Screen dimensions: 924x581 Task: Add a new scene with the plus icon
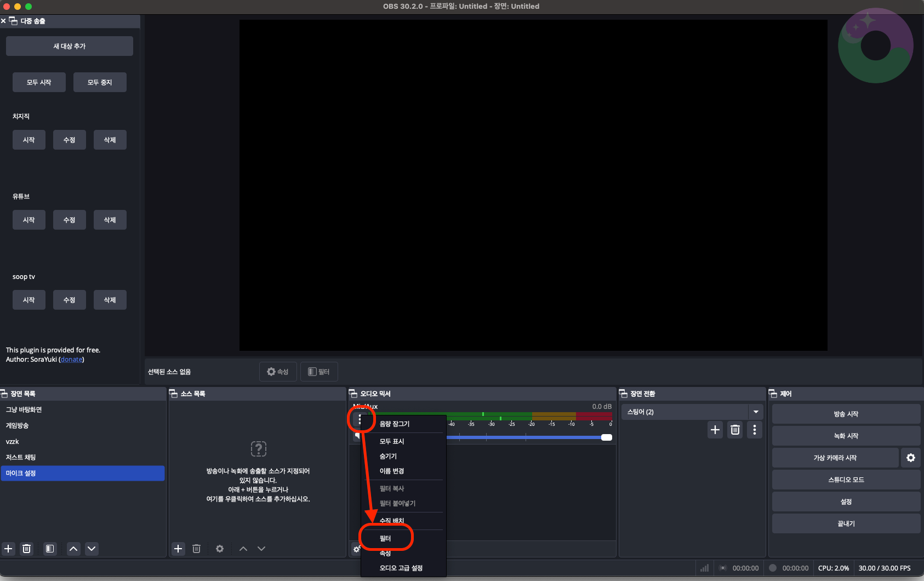(8, 548)
